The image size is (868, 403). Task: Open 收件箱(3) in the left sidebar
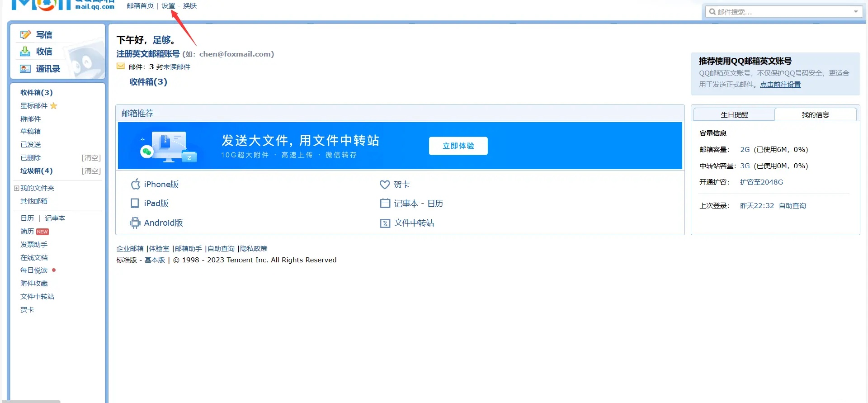(37, 93)
